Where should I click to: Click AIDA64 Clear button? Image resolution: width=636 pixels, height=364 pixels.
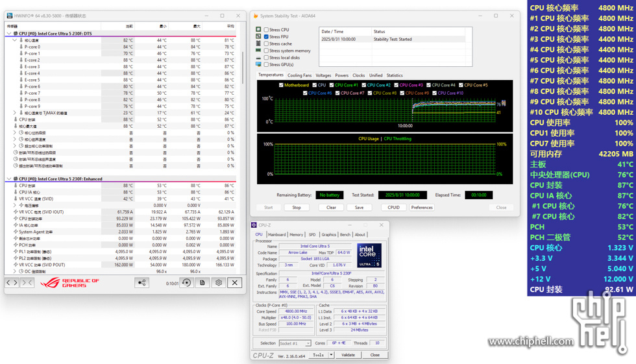pyautogui.click(x=332, y=207)
